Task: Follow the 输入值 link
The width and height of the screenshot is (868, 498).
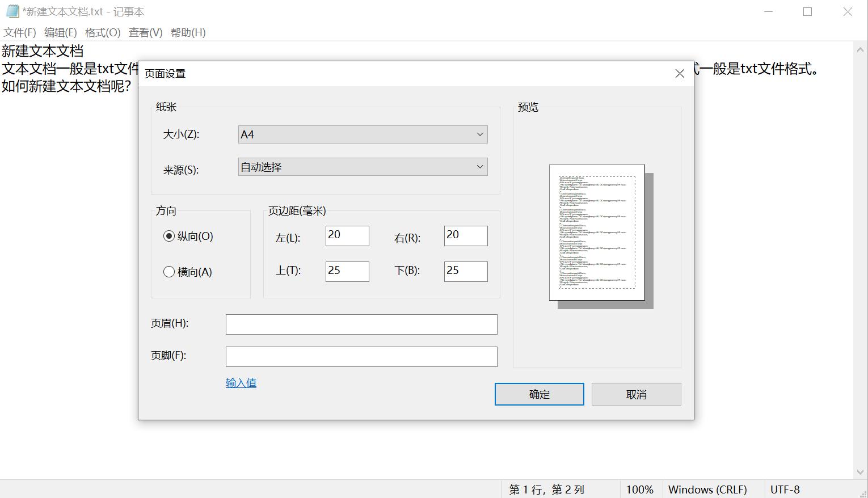Action: pyautogui.click(x=241, y=383)
